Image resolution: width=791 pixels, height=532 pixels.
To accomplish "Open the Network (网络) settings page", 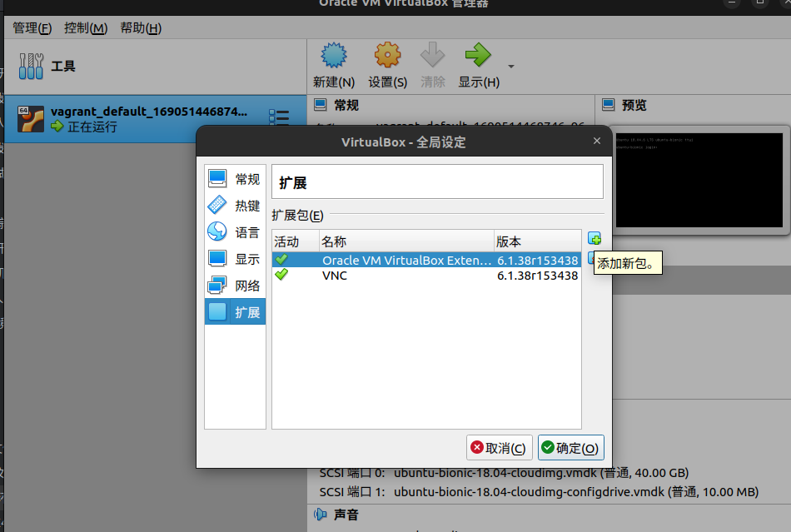I will (x=235, y=286).
